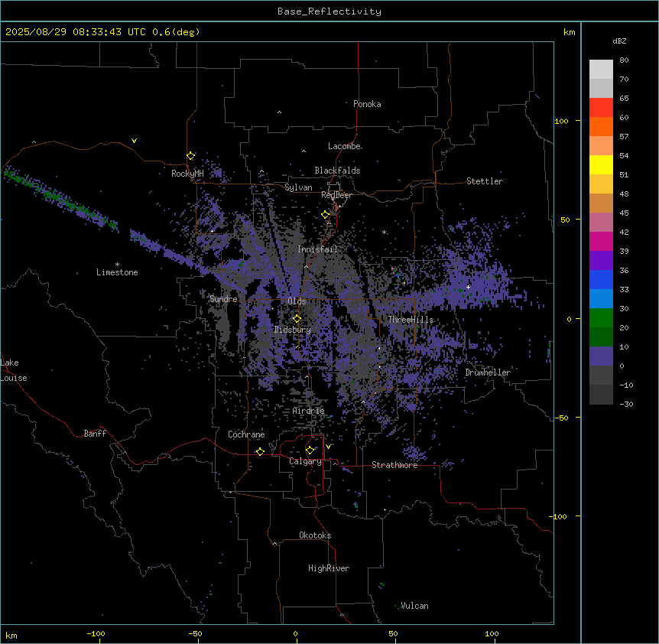Click the Didsbury label
Screen dimensions: 659x644
pyautogui.click(x=293, y=330)
